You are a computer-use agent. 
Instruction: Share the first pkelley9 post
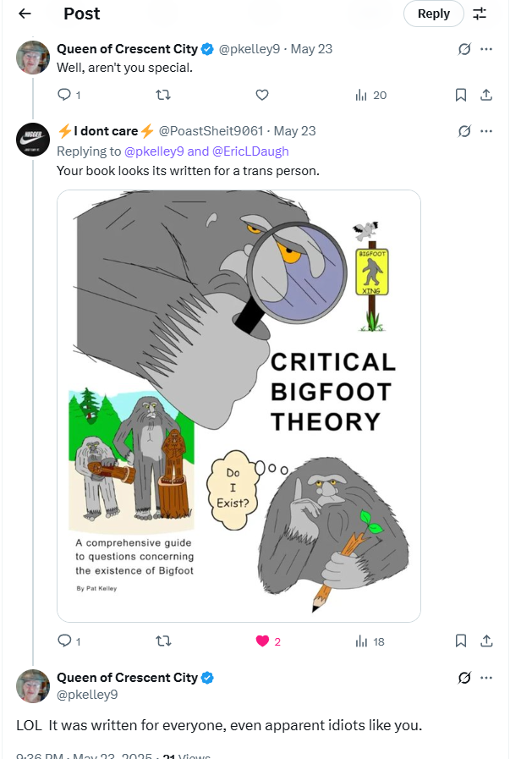click(x=486, y=95)
